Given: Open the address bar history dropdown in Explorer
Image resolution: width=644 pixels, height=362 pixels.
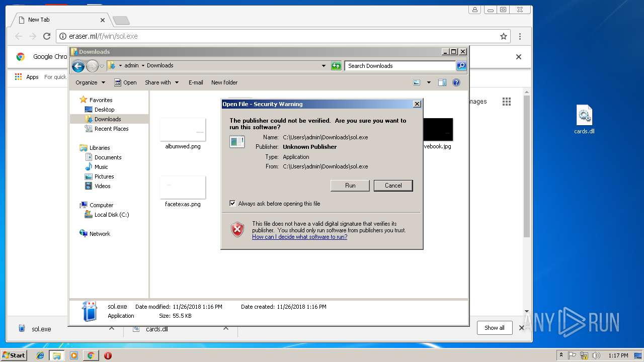Looking at the screenshot, I should (324, 66).
